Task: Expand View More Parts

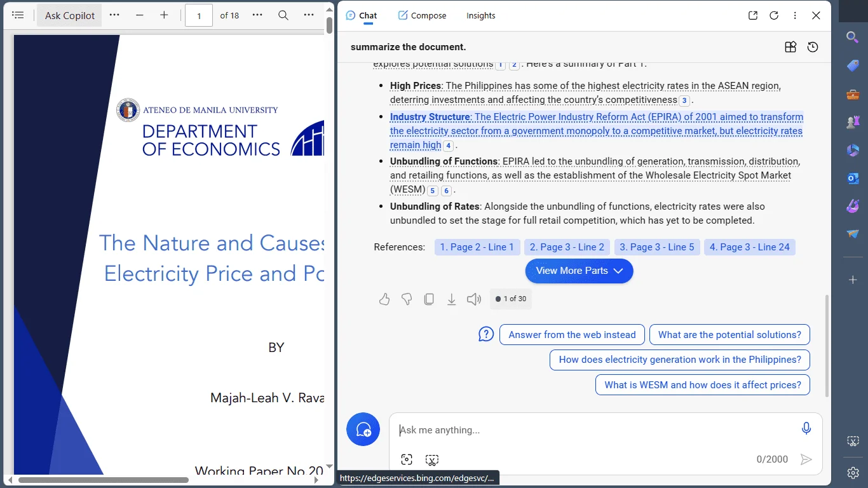Action: point(579,271)
